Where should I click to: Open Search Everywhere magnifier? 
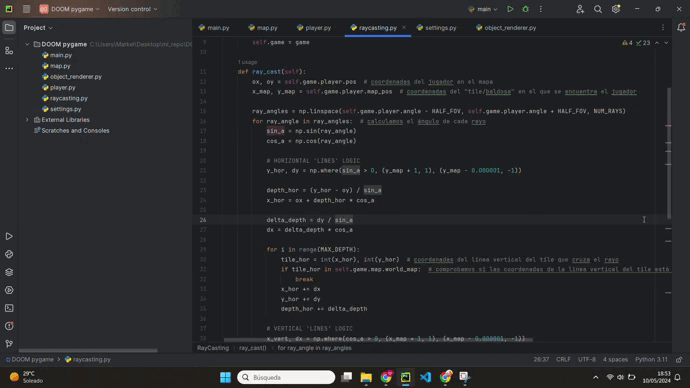point(598,9)
